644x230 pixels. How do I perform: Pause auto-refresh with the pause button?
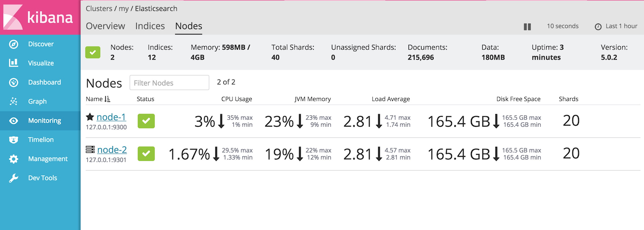527,27
